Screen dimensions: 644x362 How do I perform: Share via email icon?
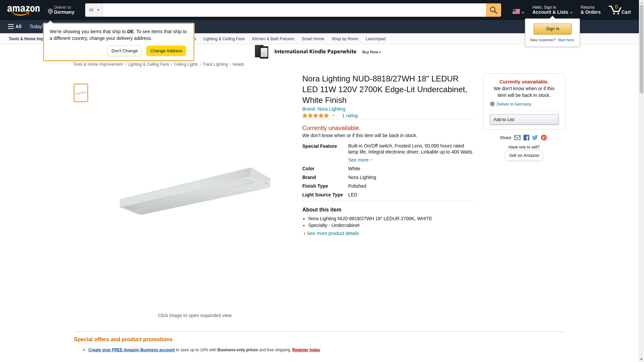click(517, 138)
